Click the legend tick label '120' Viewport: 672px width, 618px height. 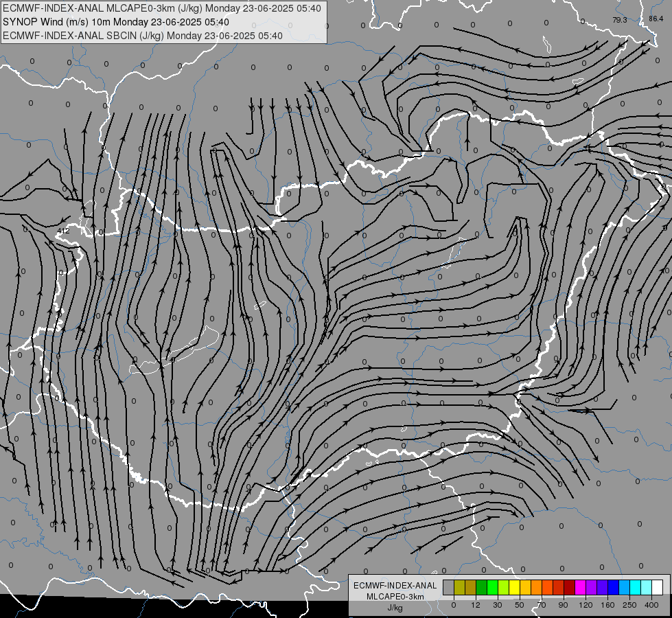point(586,605)
